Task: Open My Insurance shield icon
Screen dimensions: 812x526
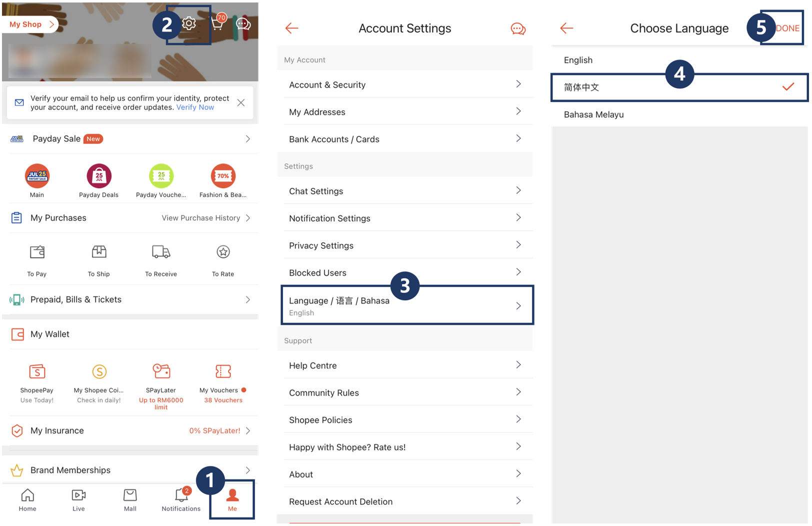Action: pos(17,431)
